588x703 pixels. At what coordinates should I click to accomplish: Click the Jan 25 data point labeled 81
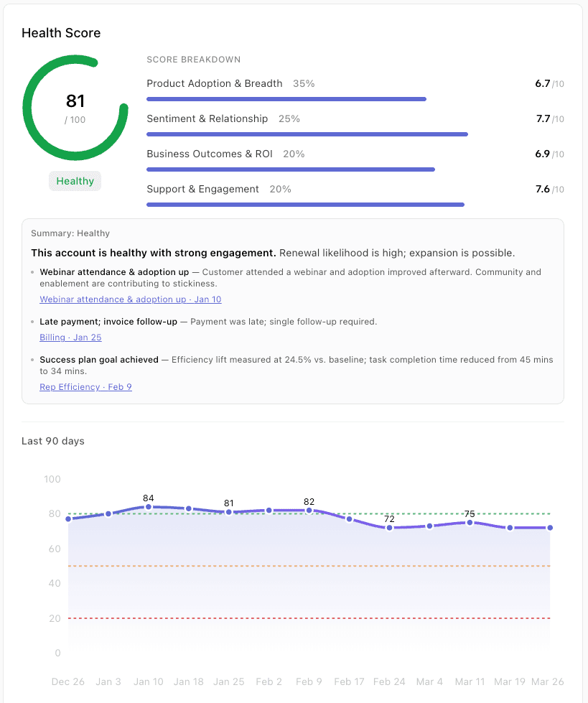point(229,512)
